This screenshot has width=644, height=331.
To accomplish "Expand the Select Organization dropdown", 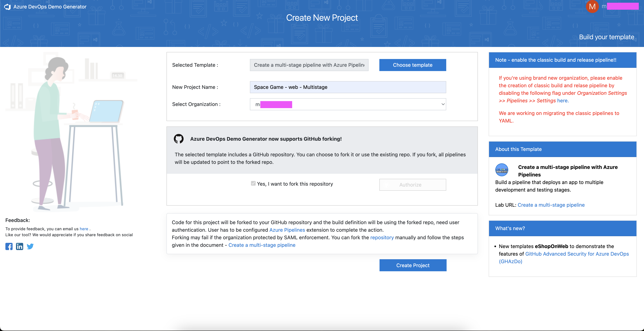I will click(348, 104).
